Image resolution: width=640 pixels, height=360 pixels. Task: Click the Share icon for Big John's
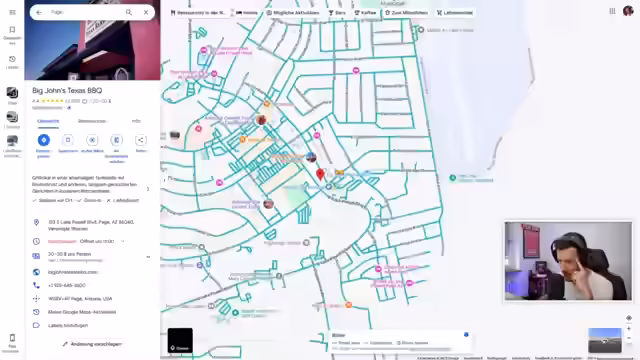click(141, 140)
